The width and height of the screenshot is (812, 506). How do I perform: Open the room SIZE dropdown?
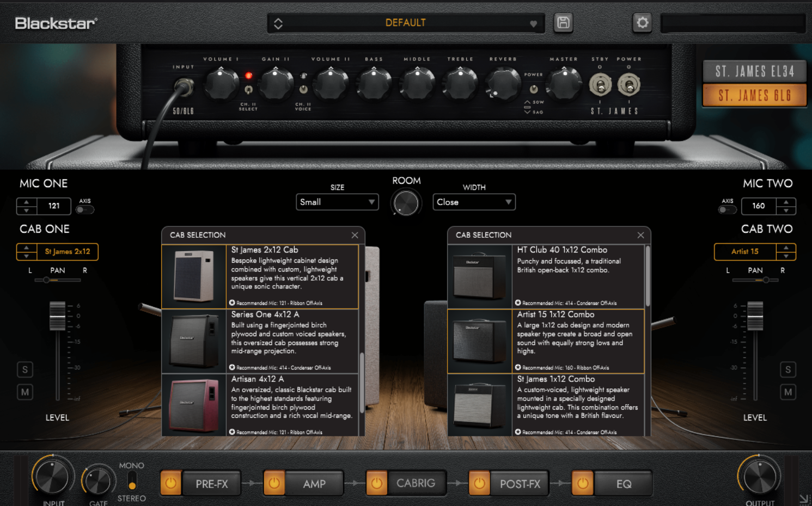[337, 202]
